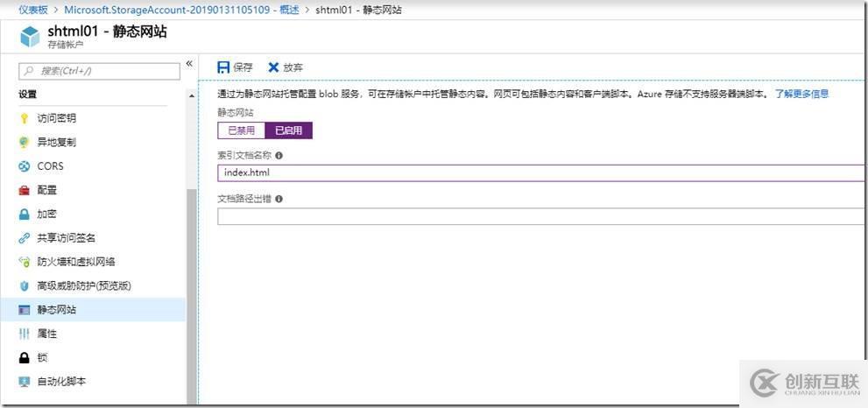Click the 防火墙和虚拟网络 icon

click(x=24, y=262)
